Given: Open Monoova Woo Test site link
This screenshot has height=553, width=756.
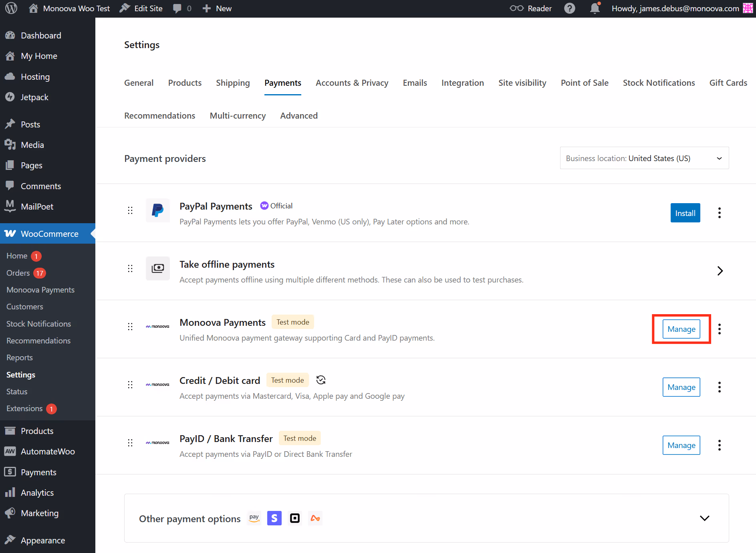Looking at the screenshot, I should coord(70,8).
